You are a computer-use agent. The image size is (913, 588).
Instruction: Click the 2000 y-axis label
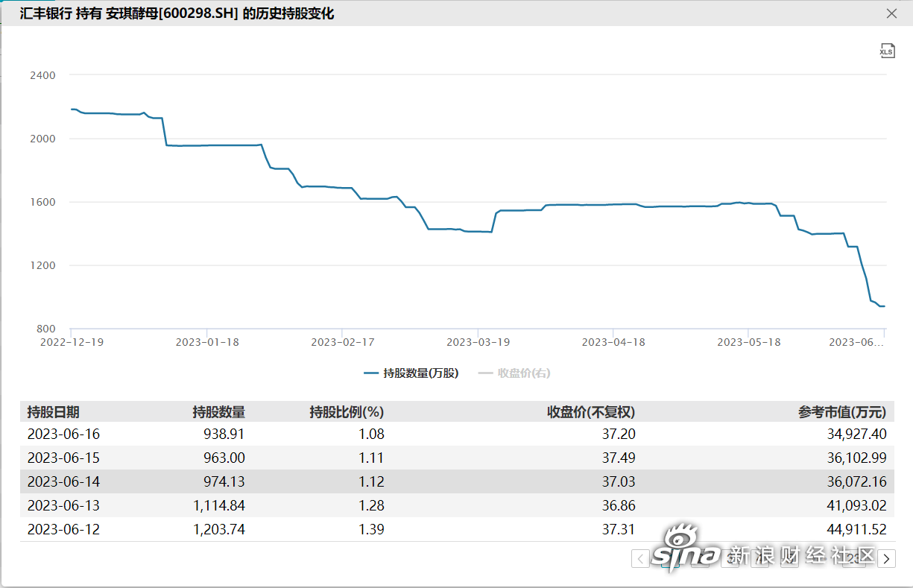tap(42, 139)
